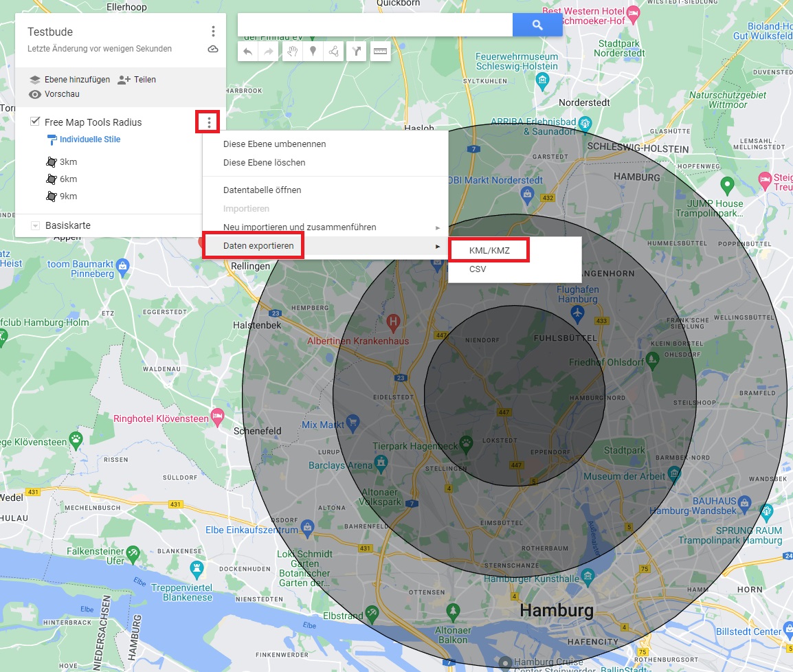
Task: Click the ARRIBA Erlebnisbad pin
Action: click(x=585, y=124)
